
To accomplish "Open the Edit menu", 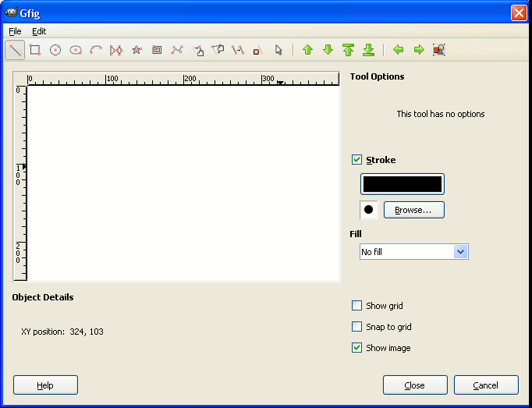I will tap(39, 31).
